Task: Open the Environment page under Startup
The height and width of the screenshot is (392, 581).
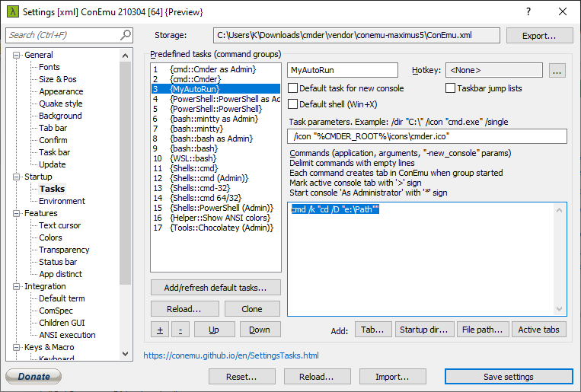Action: (x=62, y=201)
